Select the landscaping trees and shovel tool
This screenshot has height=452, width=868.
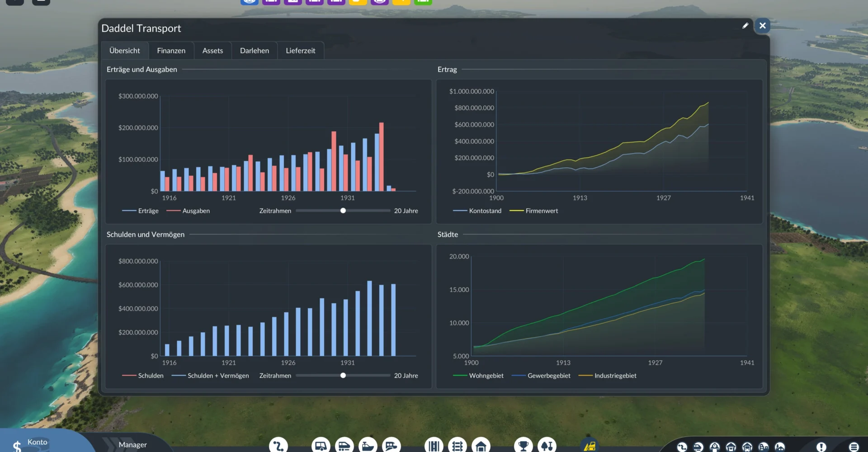pos(547,446)
